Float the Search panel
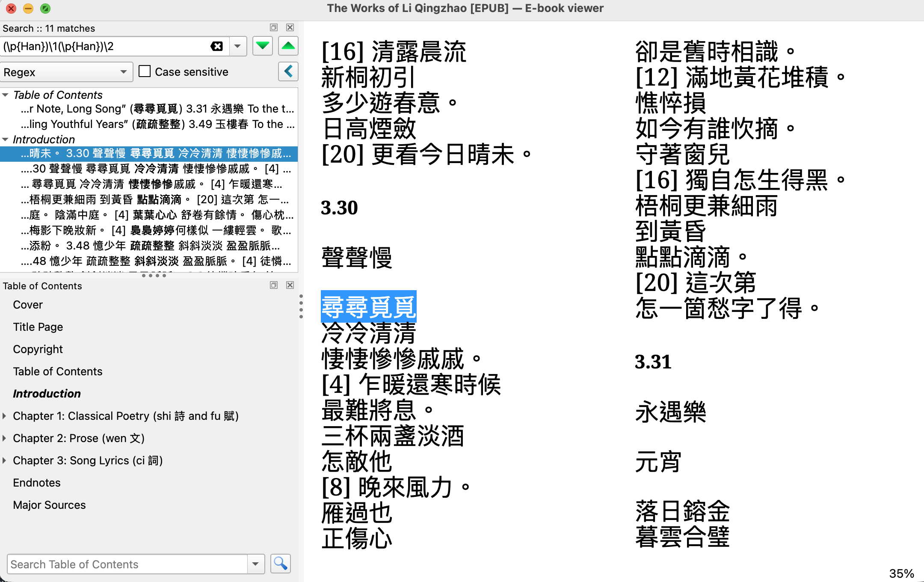The width and height of the screenshot is (924, 582). click(274, 28)
